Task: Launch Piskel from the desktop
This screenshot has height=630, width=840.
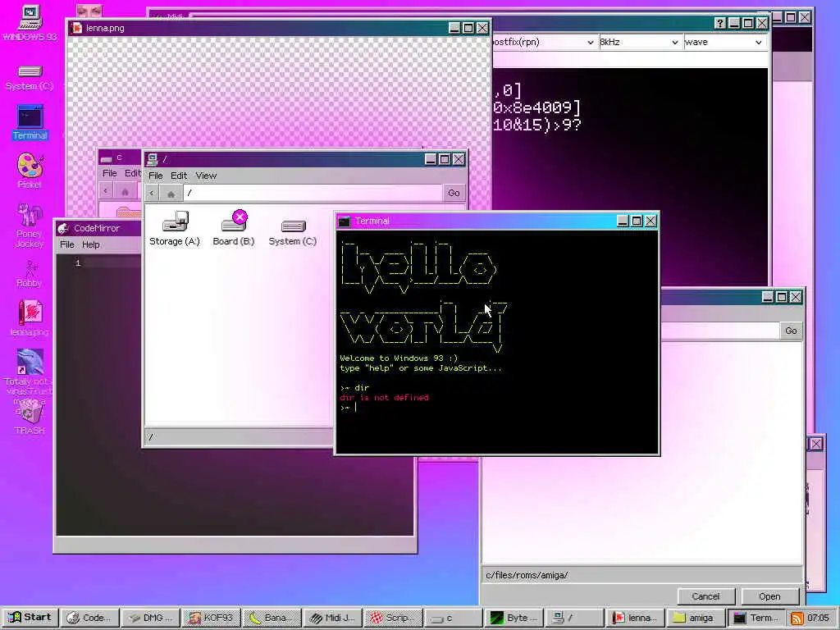Action: (x=30, y=171)
